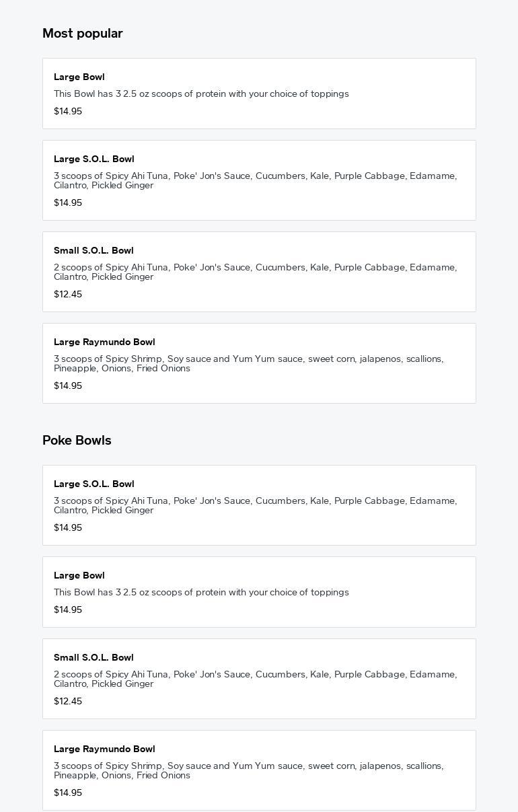
Task: Click Spicy Shrimp description in Most popular section
Action: pyautogui.click(x=248, y=363)
